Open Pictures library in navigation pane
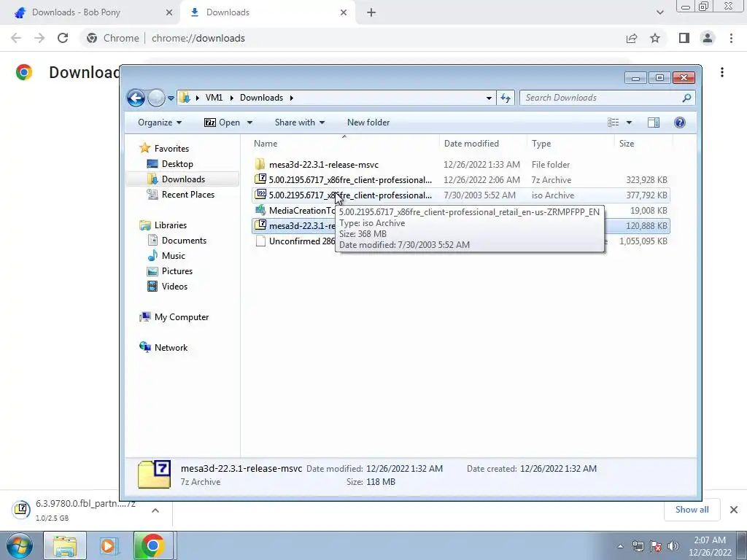Image resolution: width=747 pixels, height=560 pixels. pyautogui.click(x=170, y=271)
